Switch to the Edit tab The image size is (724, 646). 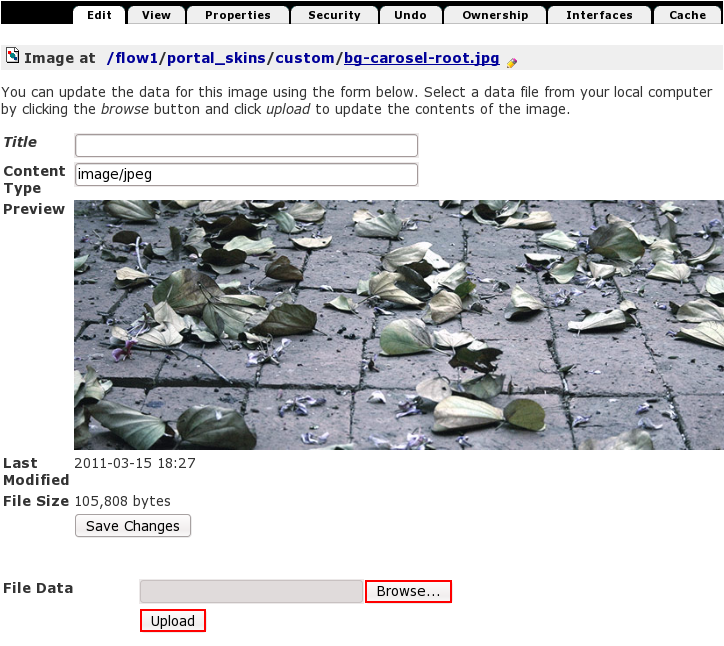[99, 15]
